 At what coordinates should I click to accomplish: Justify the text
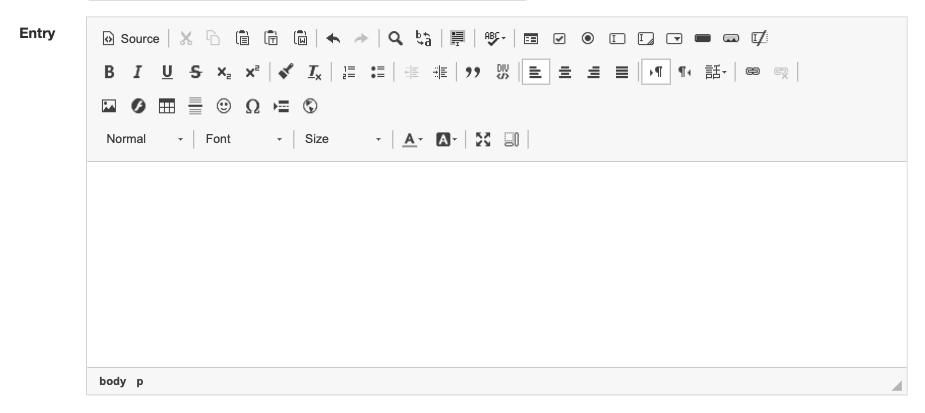tap(622, 72)
